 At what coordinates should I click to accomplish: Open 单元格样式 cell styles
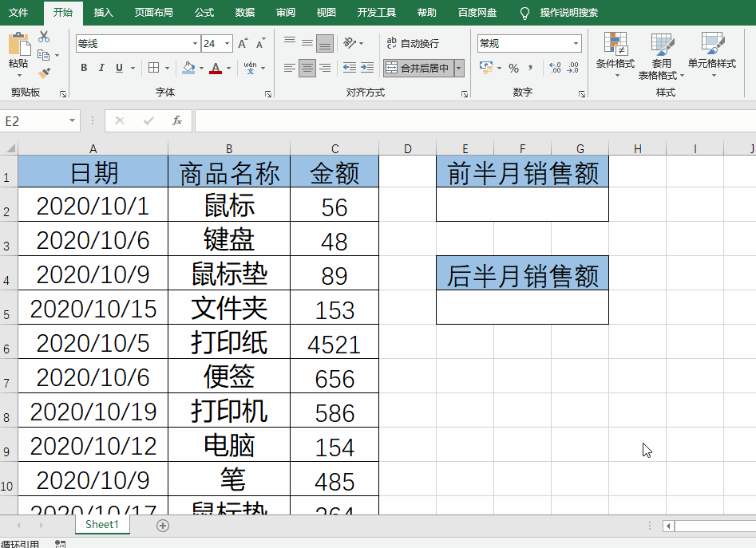click(x=712, y=54)
